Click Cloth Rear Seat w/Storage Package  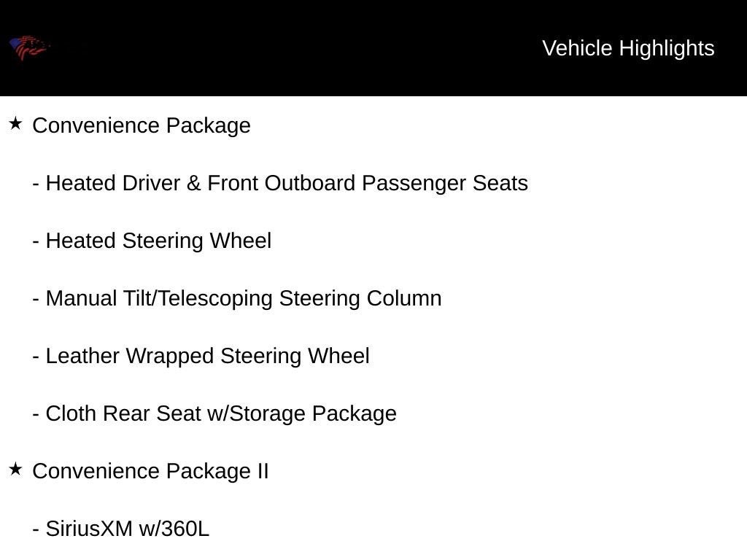(221, 413)
